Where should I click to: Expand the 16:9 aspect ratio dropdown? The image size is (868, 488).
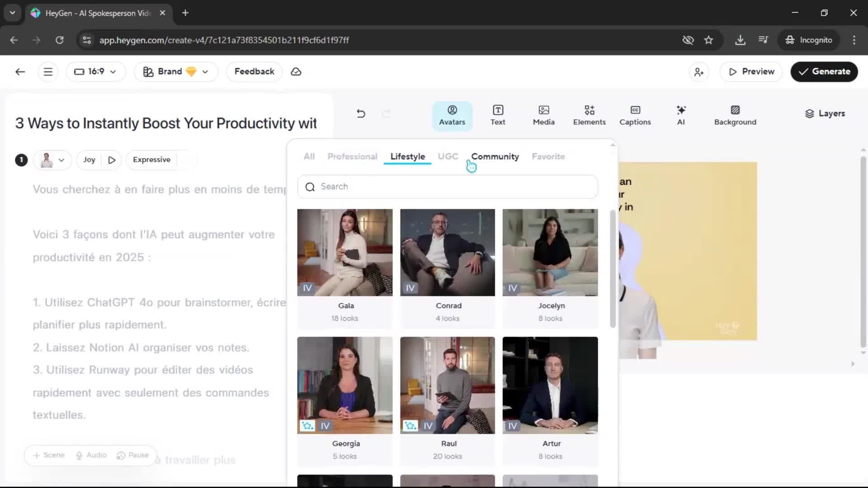coord(95,72)
